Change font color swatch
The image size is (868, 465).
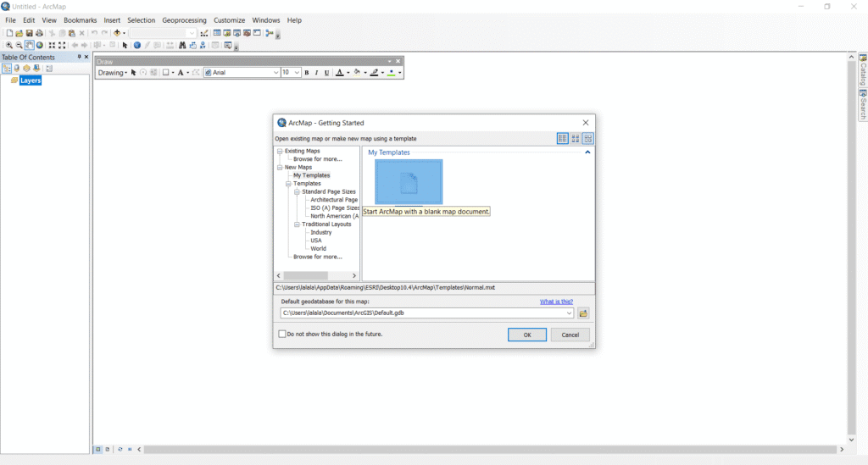coord(340,73)
